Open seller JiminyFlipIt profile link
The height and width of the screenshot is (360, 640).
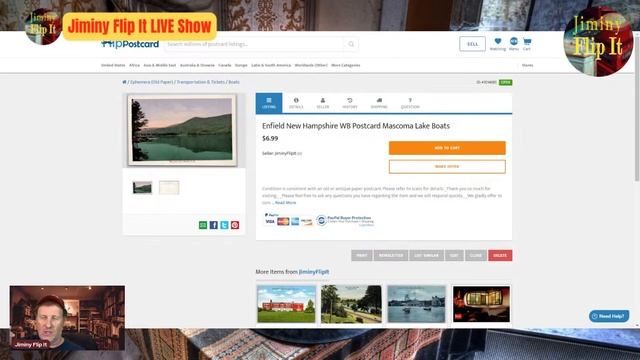(x=285, y=153)
